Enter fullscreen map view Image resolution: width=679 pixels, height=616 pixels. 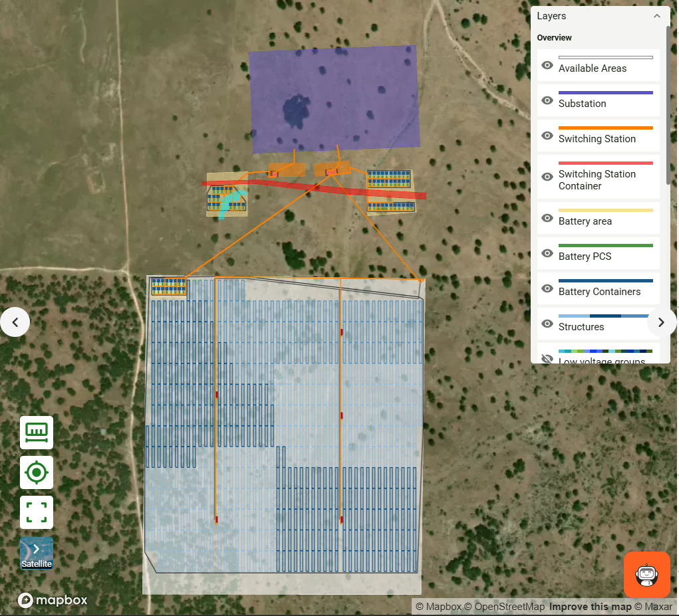[37, 512]
